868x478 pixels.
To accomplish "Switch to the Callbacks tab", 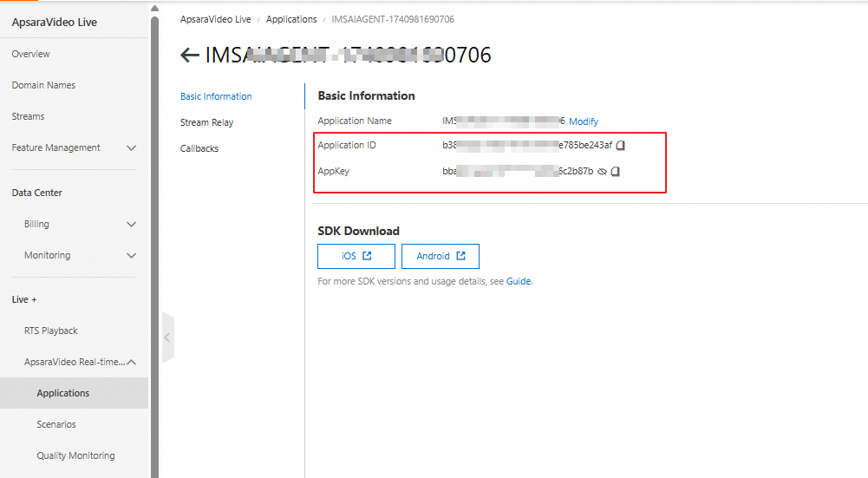I will pyautogui.click(x=199, y=148).
